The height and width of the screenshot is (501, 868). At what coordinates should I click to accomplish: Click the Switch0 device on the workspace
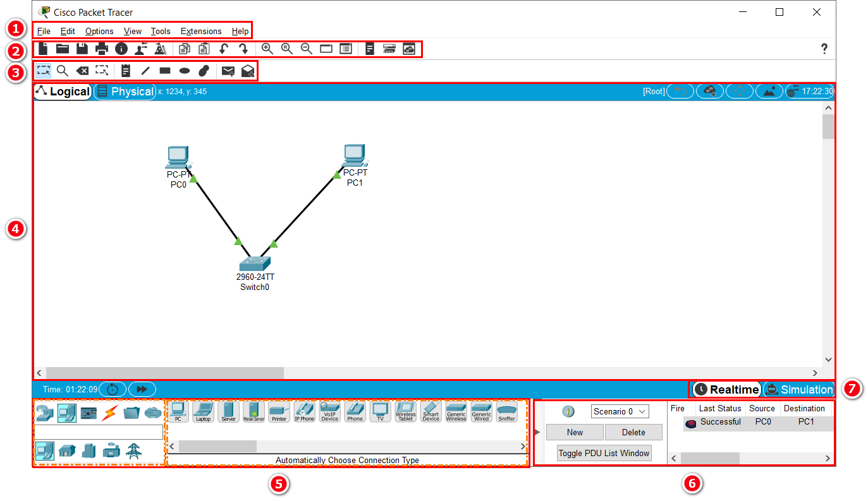[x=254, y=263]
